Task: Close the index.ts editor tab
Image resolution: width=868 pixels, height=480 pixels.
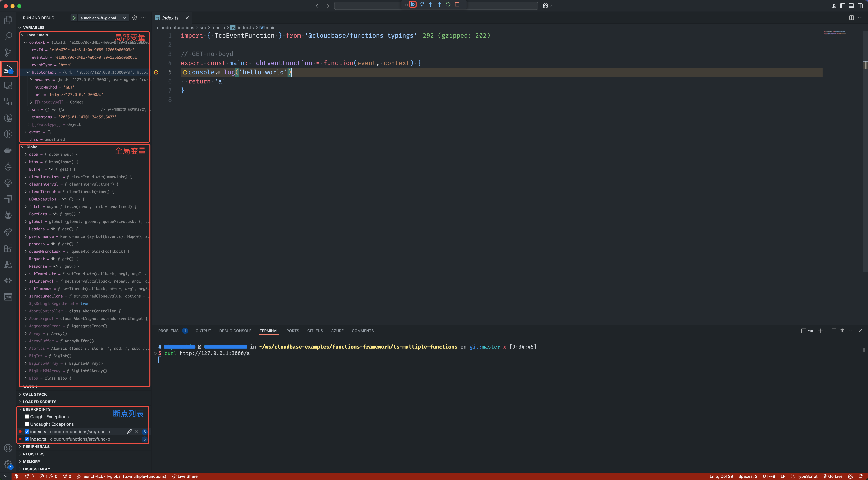Action: (x=187, y=18)
